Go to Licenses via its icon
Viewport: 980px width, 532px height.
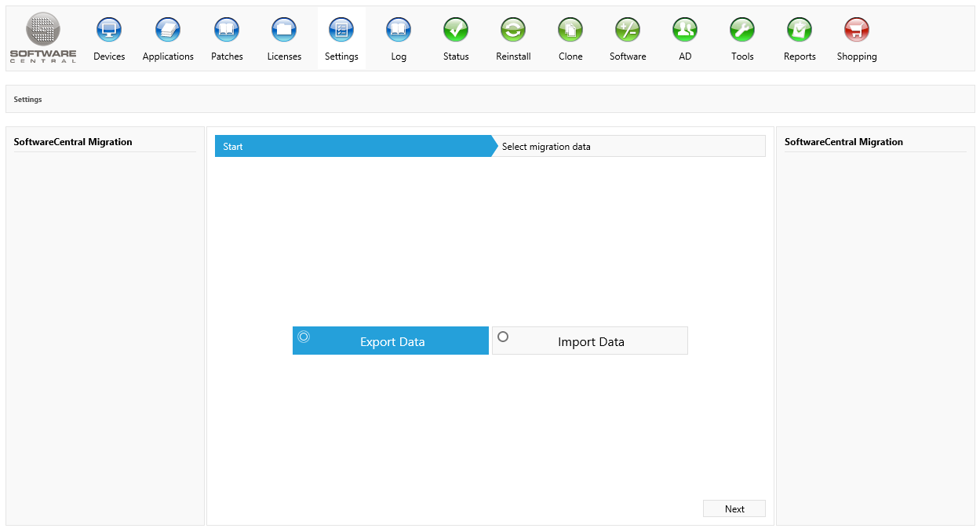(x=284, y=31)
